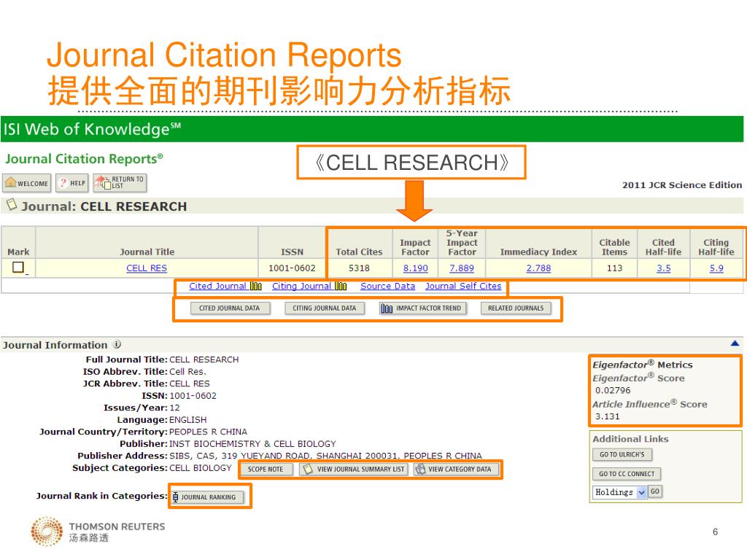Click the Eigenfactor Score value 0.02796
This screenshot has width=747, height=560.
pyautogui.click(x=613, y=391)
